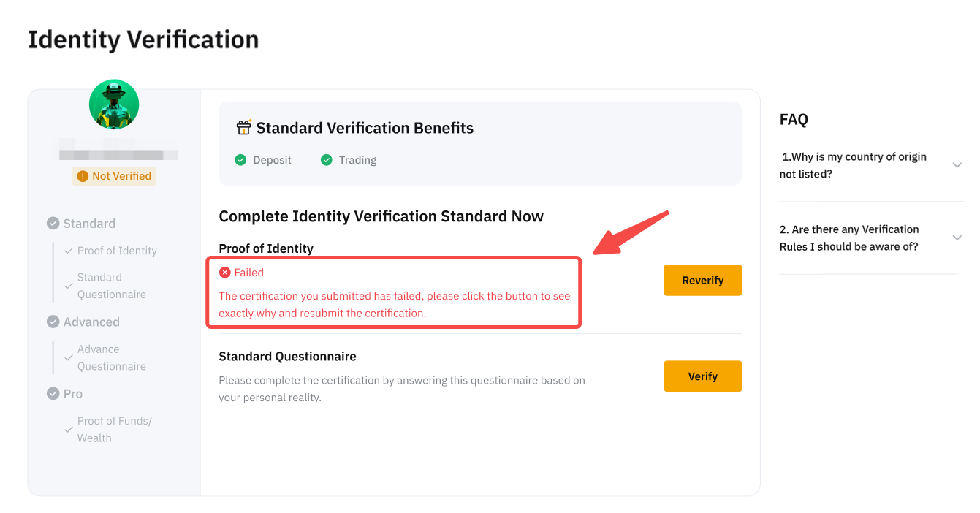This screenshot has height=513, width=980.
Task: Click the gift icon beside Standard Verification Benefits
Action: tap(243, 128)
